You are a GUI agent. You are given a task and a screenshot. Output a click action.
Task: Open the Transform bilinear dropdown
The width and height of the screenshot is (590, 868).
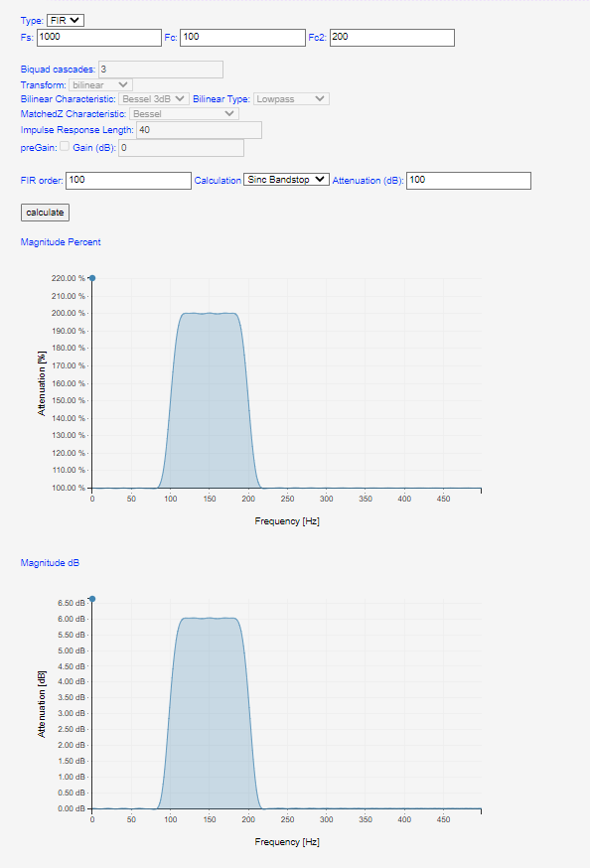(x=100, y=84)
